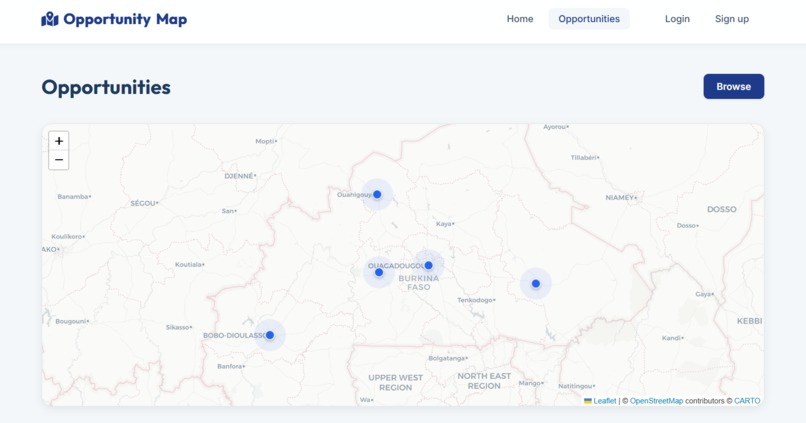Click the Koulikoro label on the map

coord(68,237)
